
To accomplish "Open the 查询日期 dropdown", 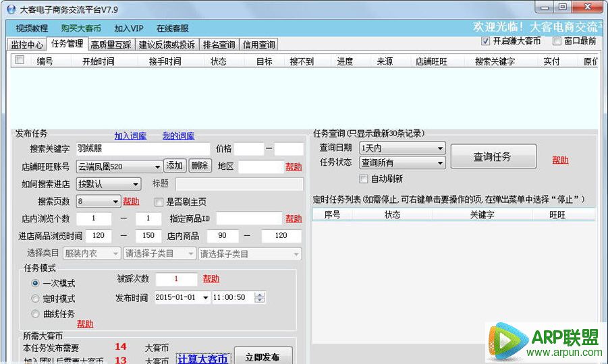I will [440, 148].
